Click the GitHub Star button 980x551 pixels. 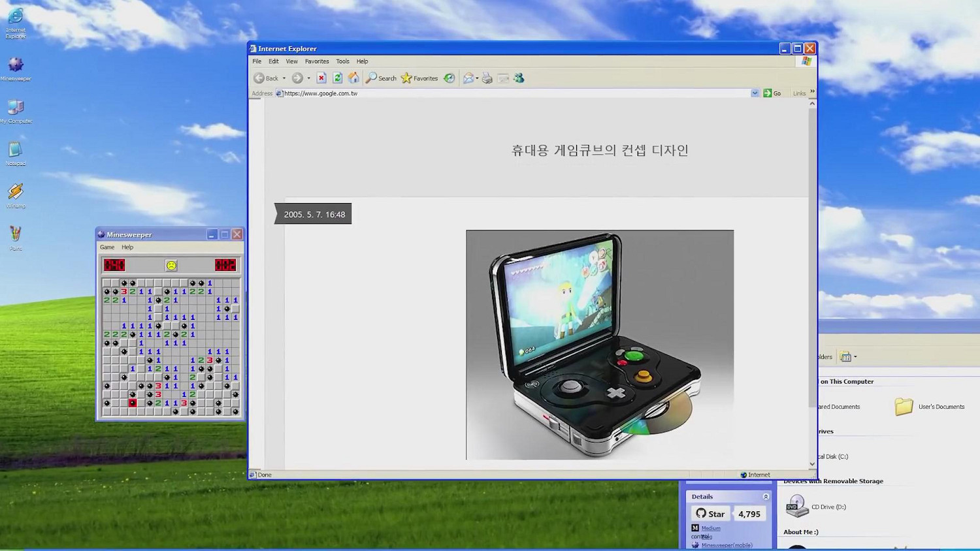click(710, 514)
